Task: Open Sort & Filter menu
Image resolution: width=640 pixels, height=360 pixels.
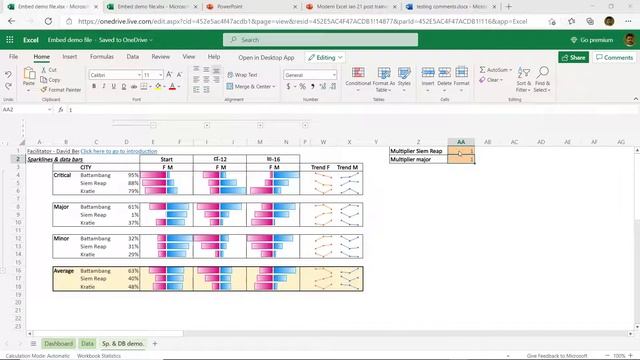Action: [x=523, y=79]
